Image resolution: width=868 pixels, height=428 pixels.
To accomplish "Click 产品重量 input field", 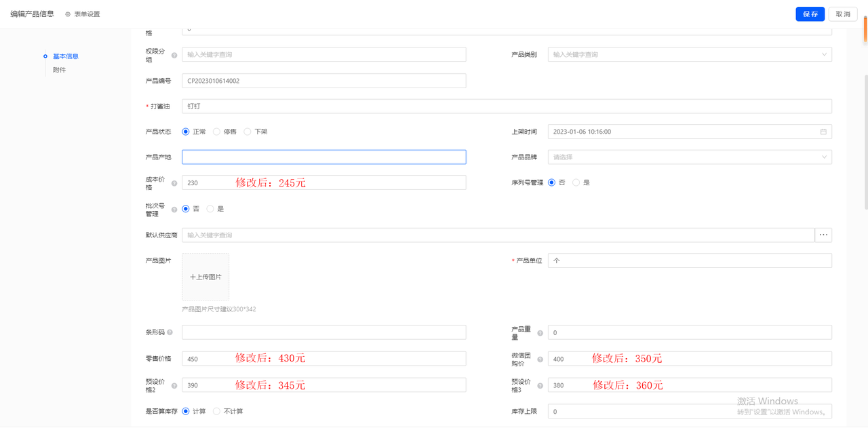I will pos(690,332).
